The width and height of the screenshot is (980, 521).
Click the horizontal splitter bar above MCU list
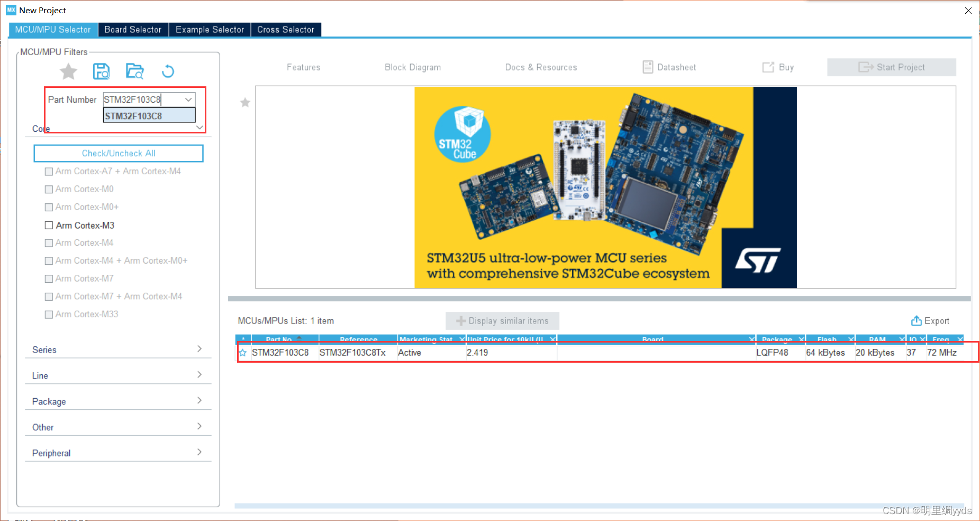pyautogui.click(x=599, y=299)
